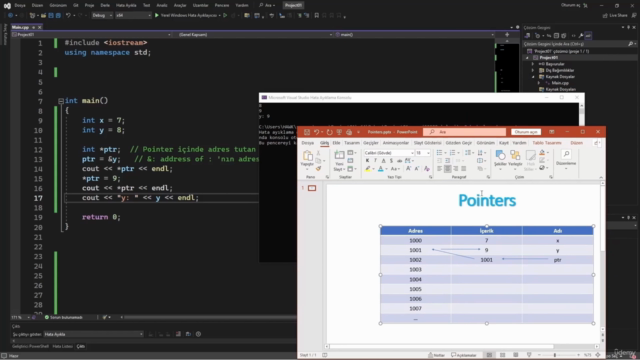Click the bulleted list icon in PowerPoint
Viewport: 640px width, 360px height.
click(x=439, y=153)
